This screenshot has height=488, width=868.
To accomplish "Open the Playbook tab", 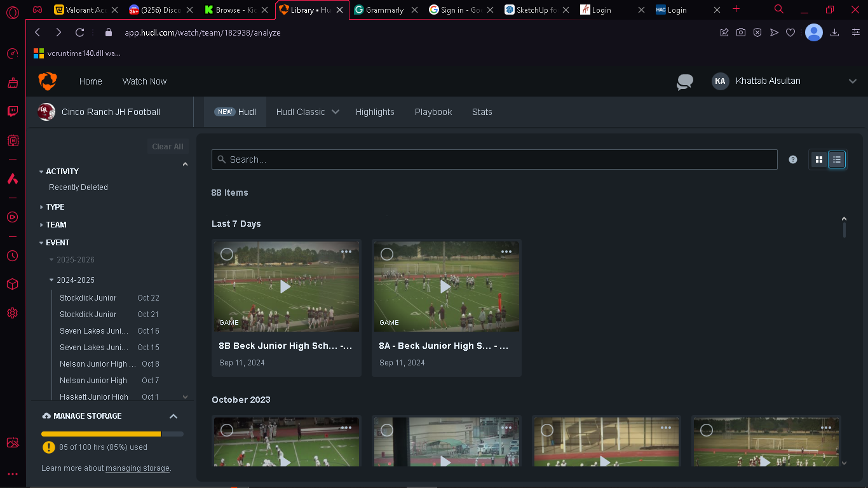I will (x=433, y=112).
